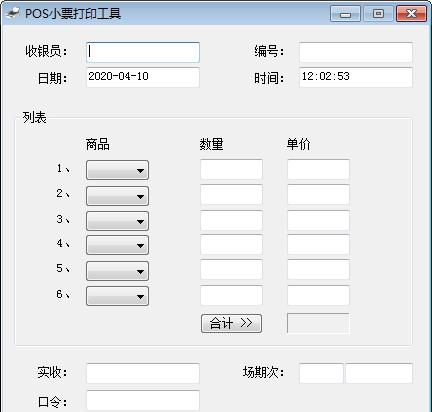Click the 编号 label

click(269, 51)
